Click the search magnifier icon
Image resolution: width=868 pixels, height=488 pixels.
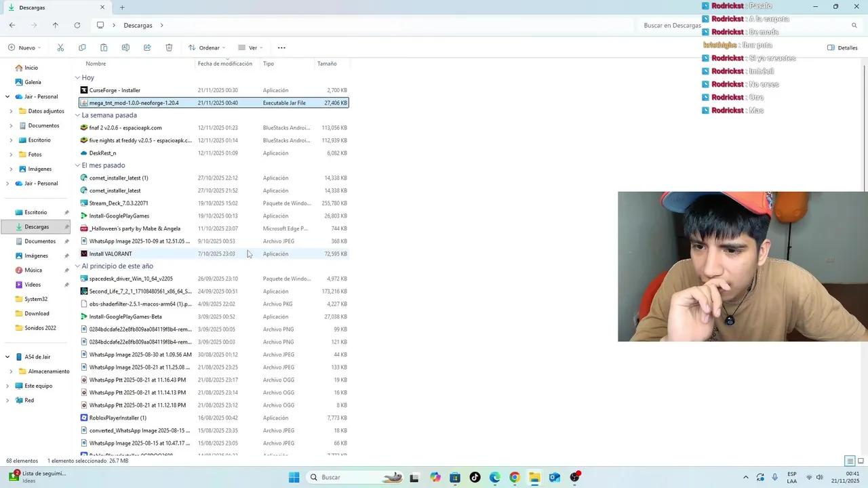(x=854, y=25)
